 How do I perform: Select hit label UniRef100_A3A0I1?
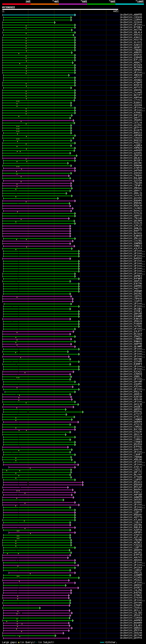[131, 37]
